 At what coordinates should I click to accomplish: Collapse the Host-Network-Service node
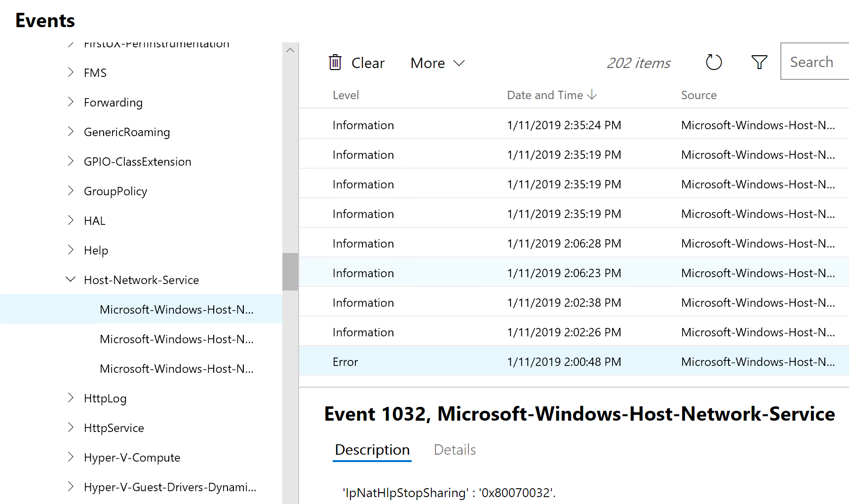71,280
